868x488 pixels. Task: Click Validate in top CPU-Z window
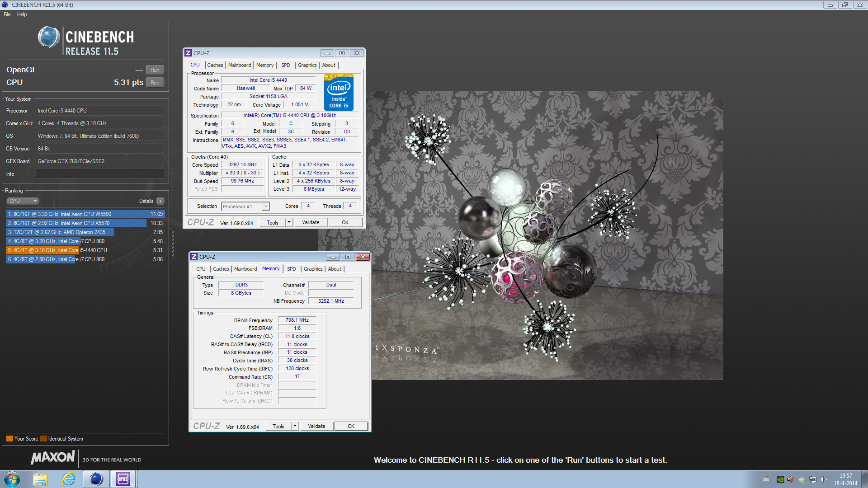[x=311, y=222]
